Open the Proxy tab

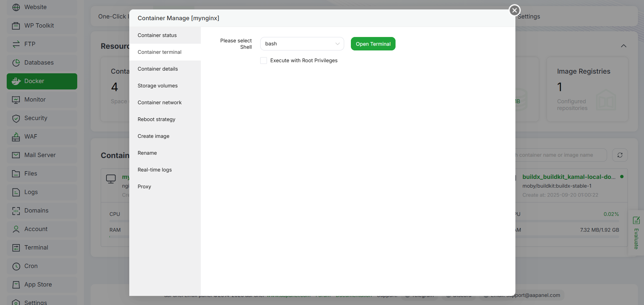coord(165,187)
